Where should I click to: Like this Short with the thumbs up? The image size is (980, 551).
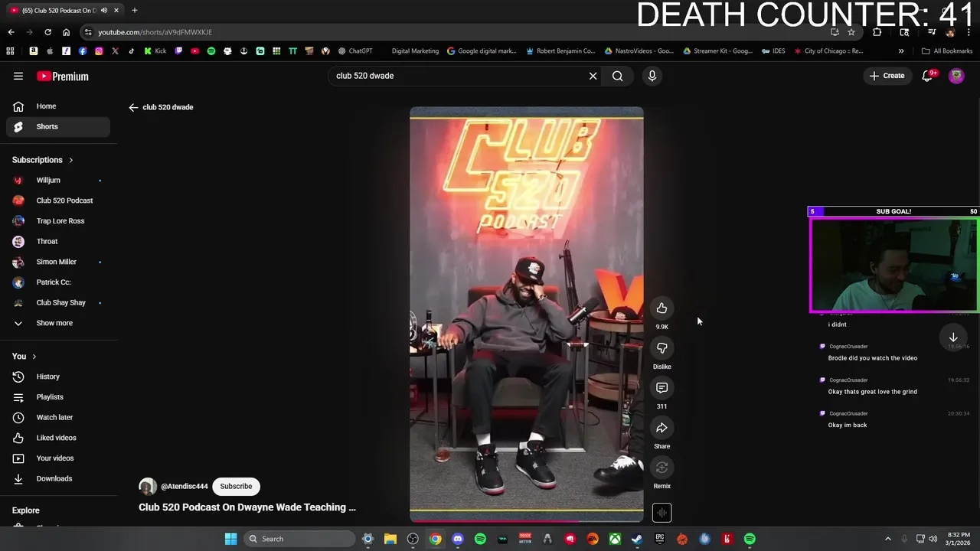coord(662,308)
